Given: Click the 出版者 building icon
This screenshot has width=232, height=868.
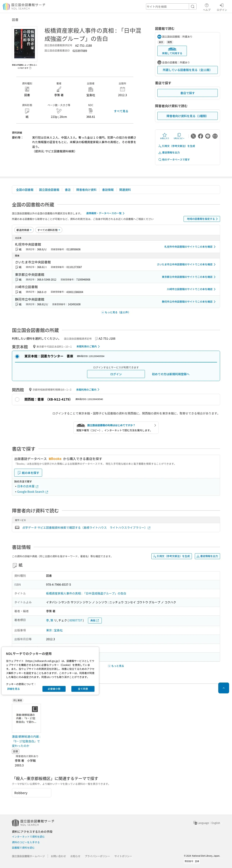Looking at the screenshot, I should tap(91, 89).
